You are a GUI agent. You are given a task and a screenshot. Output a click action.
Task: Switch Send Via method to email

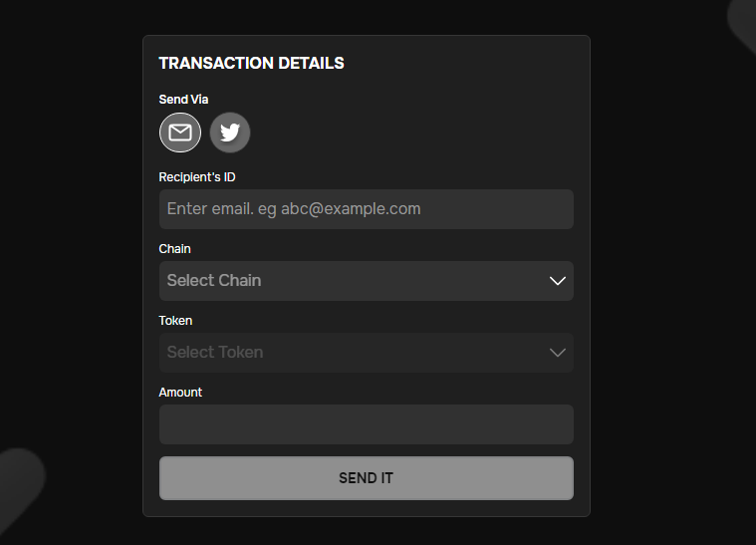click(180, 133)
